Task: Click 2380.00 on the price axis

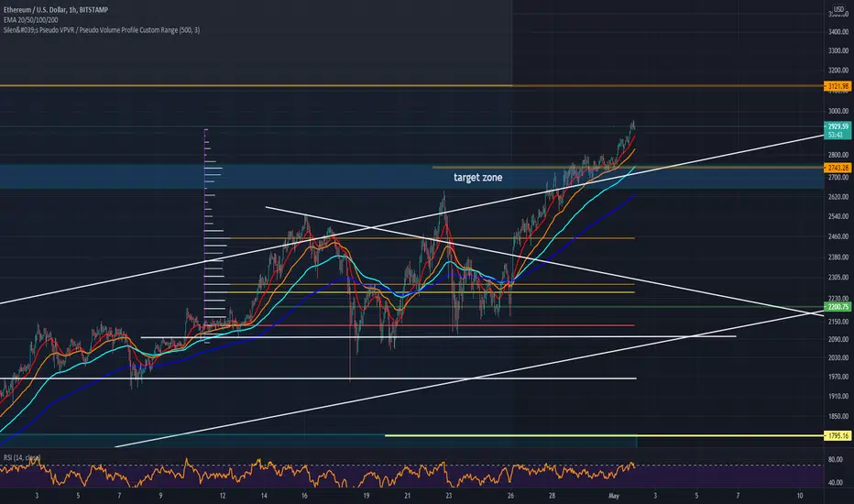Action: pyautogui.click(x=838, y=257)
